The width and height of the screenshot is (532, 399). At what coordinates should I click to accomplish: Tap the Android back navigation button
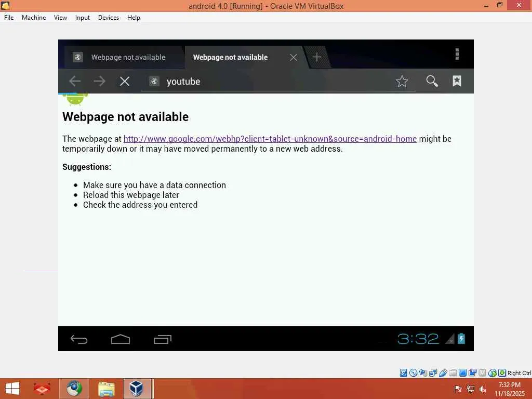pos(79,339)
